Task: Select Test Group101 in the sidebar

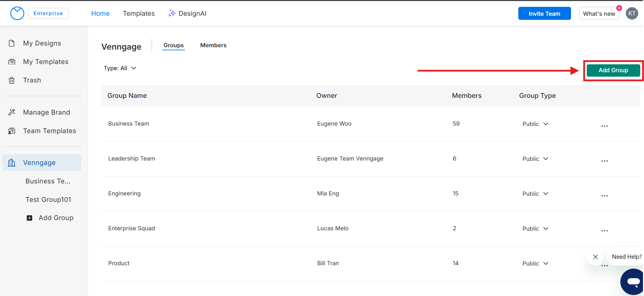Action: click(48, 200)
